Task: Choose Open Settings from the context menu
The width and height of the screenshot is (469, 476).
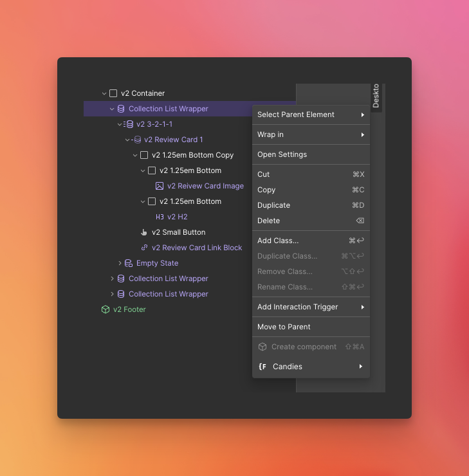Action: [311, 154]
